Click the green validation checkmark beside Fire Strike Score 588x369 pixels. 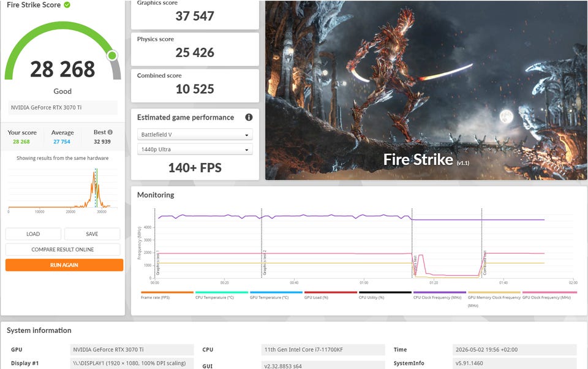click(x=67, y=5)
